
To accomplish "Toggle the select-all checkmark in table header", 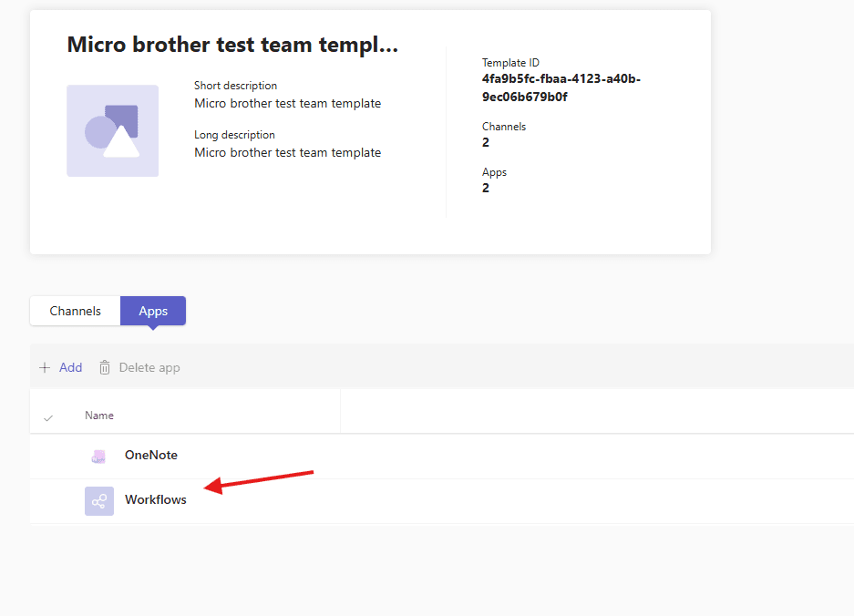I will pyautogui.click(x=48, y=417).
